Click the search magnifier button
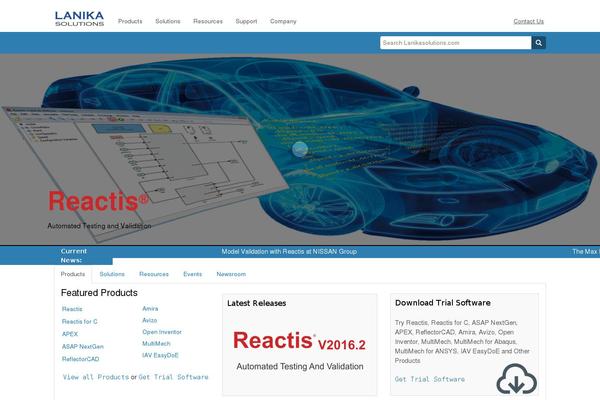Viewport: 600px width, 400px height. pyautogui.click(x=538, y=43)
